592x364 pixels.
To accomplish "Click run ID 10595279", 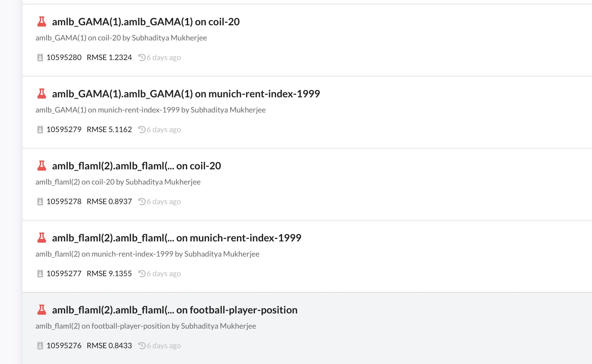I will click(x=64, y=130).
